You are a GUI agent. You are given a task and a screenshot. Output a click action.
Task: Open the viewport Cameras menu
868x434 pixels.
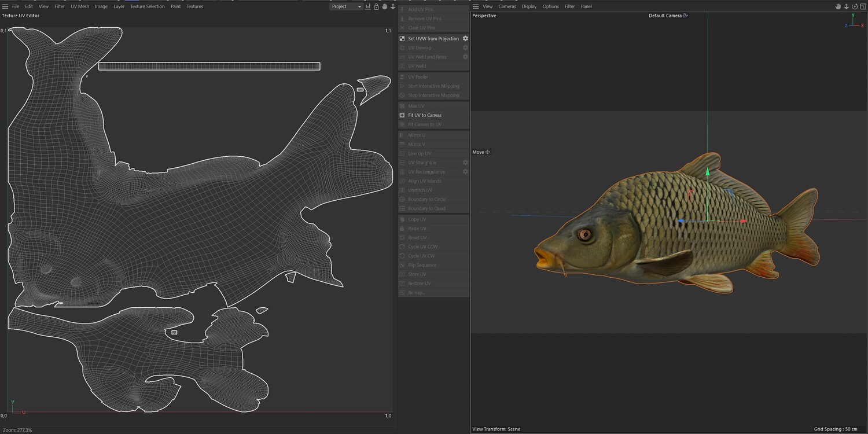pyautogui.click(x=507, y=6)
